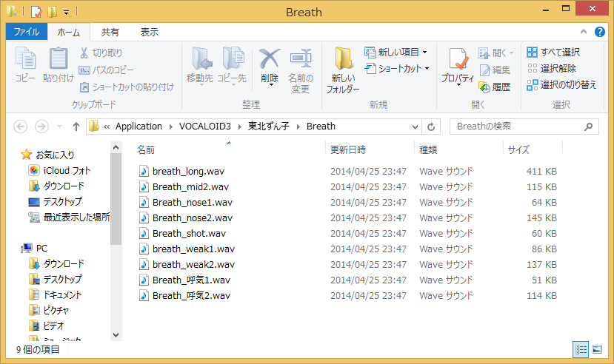Viewport: 614px width, 364px height.
Task: Open the quick access toolbar customize dropdown
Action: (66, 13)
